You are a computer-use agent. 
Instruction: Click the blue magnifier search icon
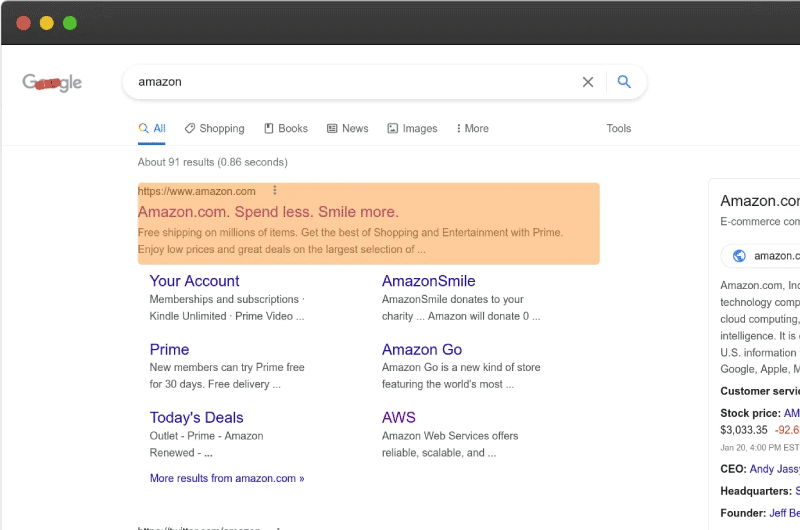[624, 82]
